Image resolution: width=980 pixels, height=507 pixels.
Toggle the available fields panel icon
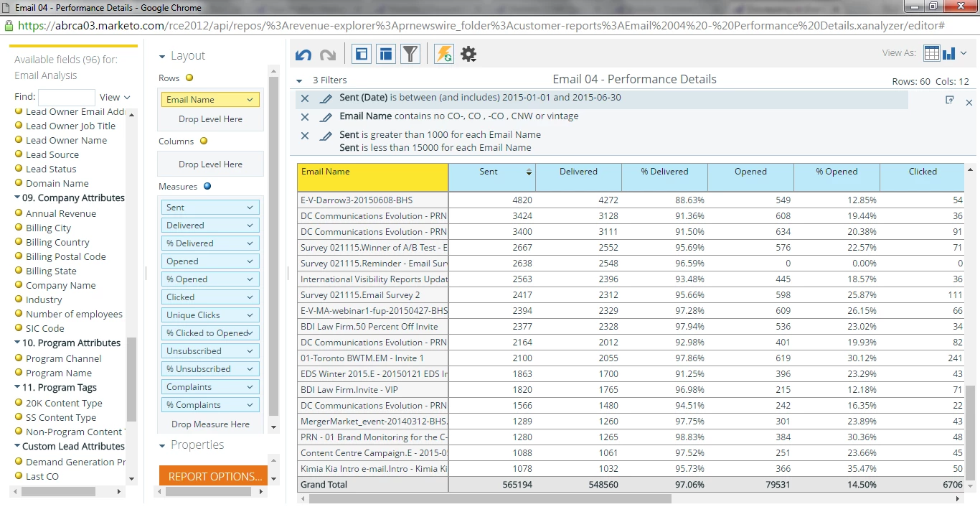(x=362, y=54)
